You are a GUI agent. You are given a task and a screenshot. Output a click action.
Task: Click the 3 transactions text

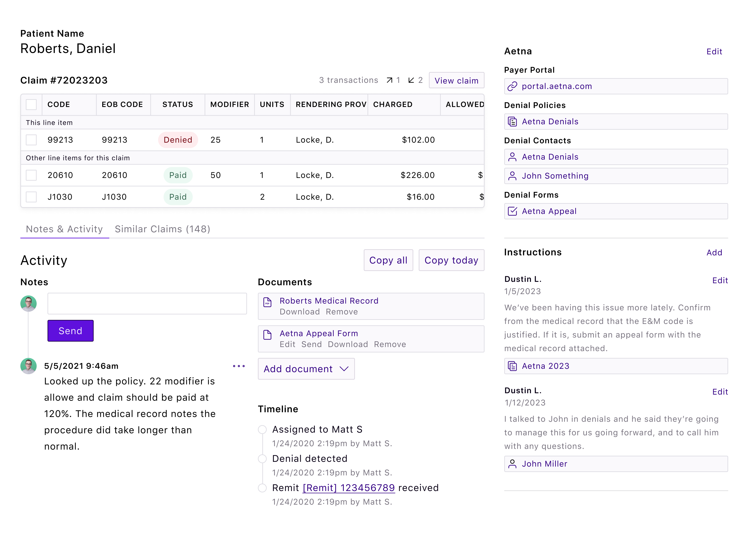point(348,80)
